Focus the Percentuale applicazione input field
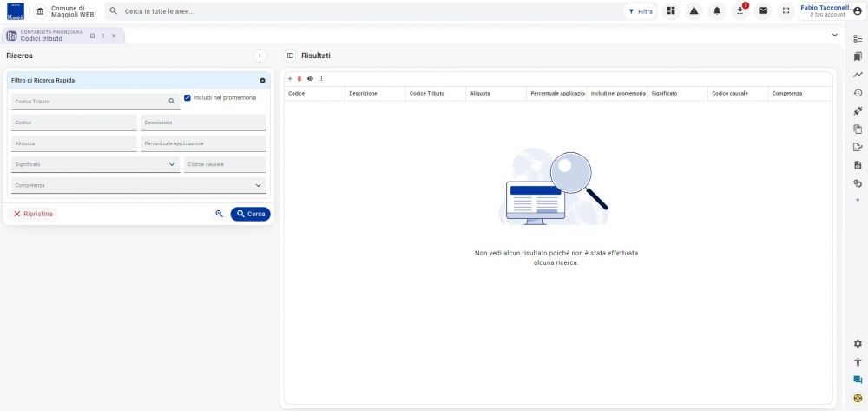 click(x=203, y=143)
